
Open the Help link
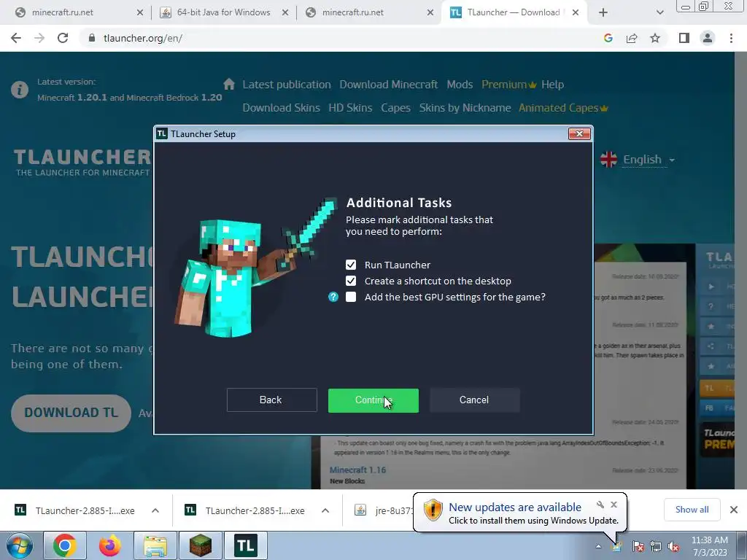coord(553,85)
